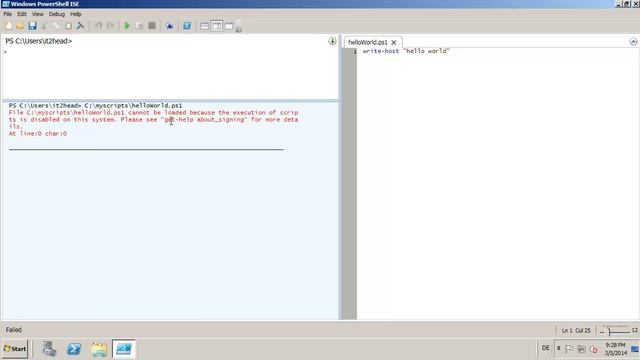
Task: Click the red execution-disabled error message
Action: 153,119
